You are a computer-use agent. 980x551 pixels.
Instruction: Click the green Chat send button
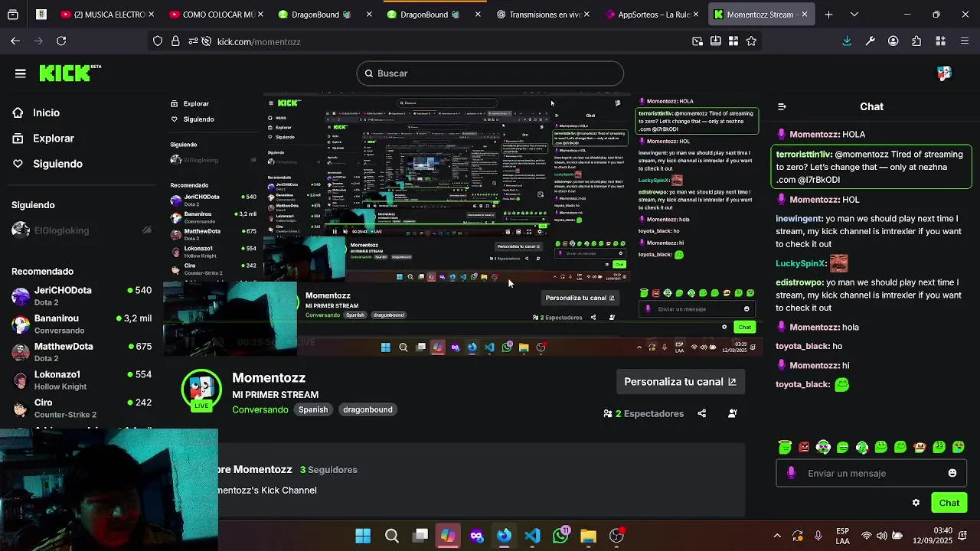[x=949, y=503]
